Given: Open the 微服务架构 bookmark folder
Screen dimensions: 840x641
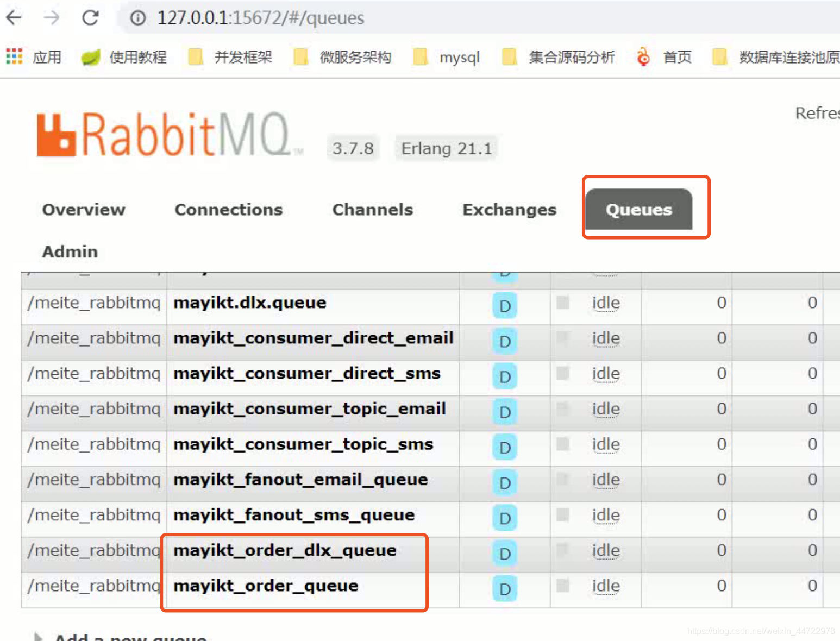Looking at the screenshot, I should tap(342, 57).
